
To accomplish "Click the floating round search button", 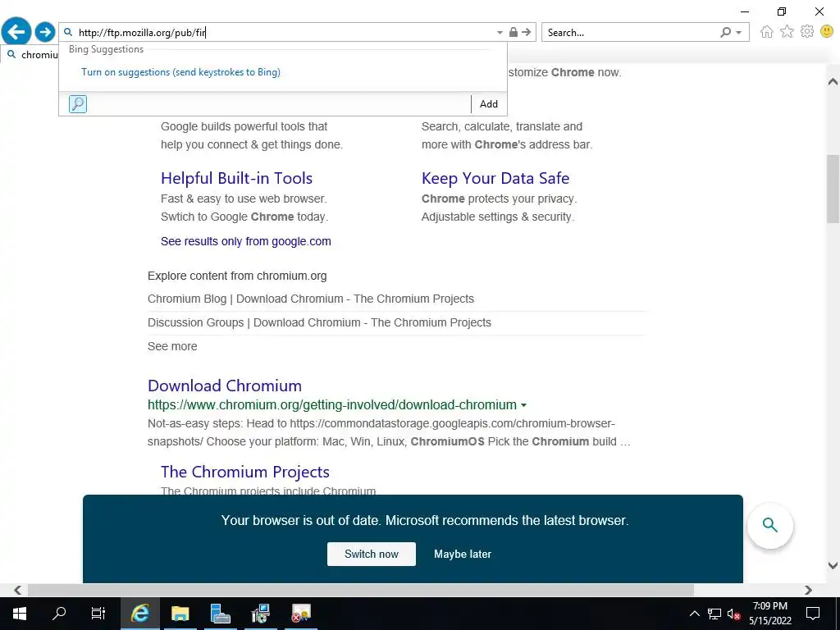I will [x=769, y=526].
